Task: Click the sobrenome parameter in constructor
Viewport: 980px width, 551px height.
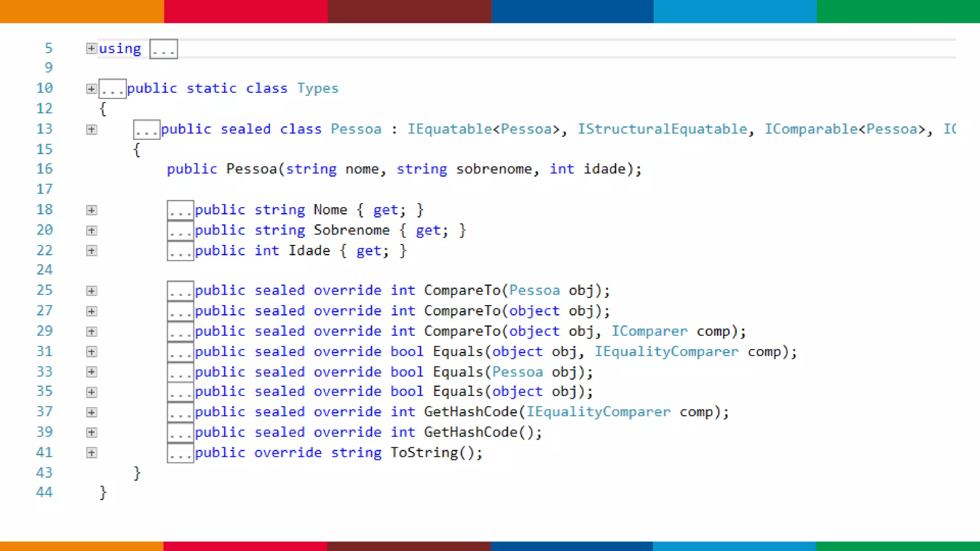Action: tap(494, 169)
